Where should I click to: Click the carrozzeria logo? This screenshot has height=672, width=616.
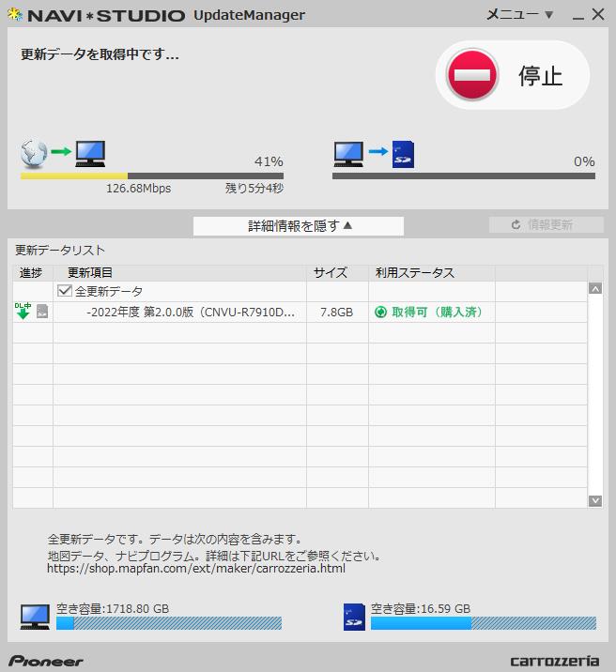[555, 661]
